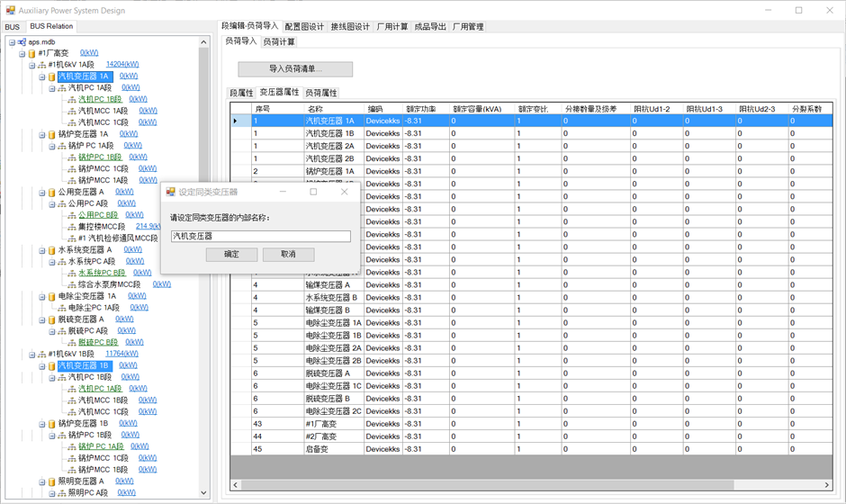Collapse the 锅炉变压器 1A node
The height and width of the screenshot is (504, 846).
pyautogui.click(x=42, y=134)
